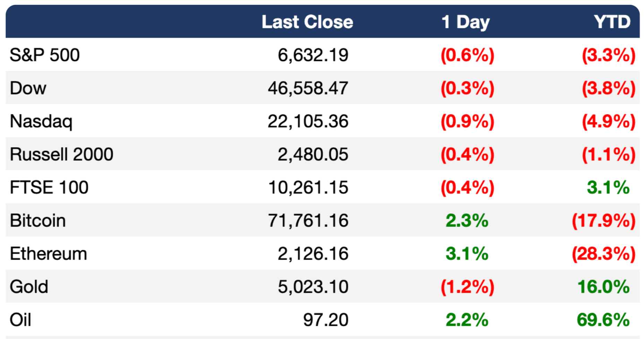Image resolution: width=644 pixels, height=339 pixels.
Task: Click the Last Close column header
Action: 307,22
